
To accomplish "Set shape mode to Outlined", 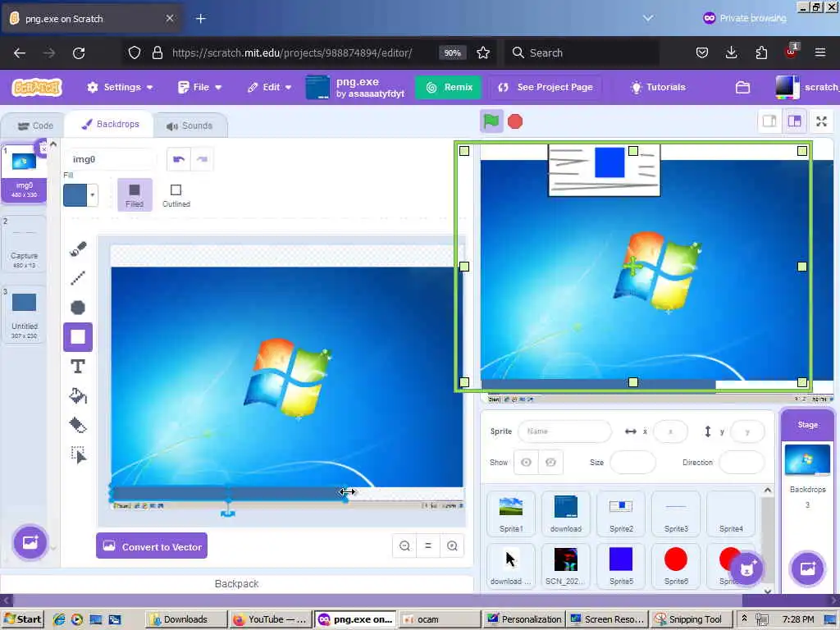I will (176, 195).
